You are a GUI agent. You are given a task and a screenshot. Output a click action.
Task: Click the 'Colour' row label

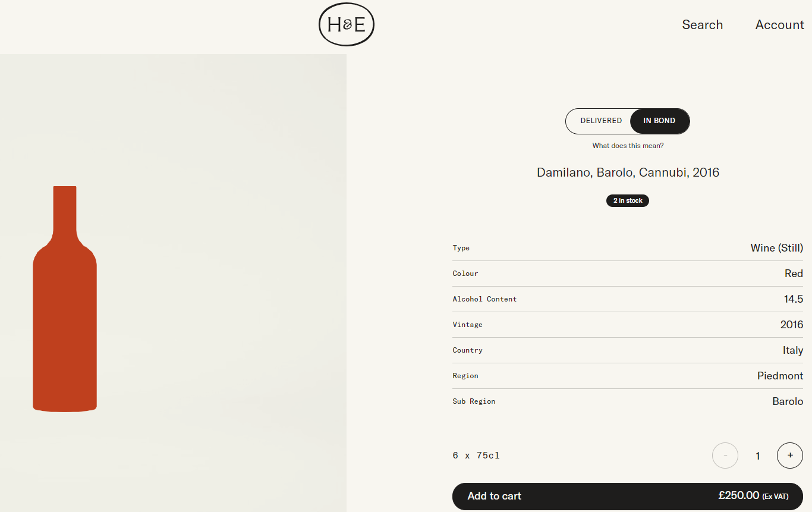coord(465,274)
